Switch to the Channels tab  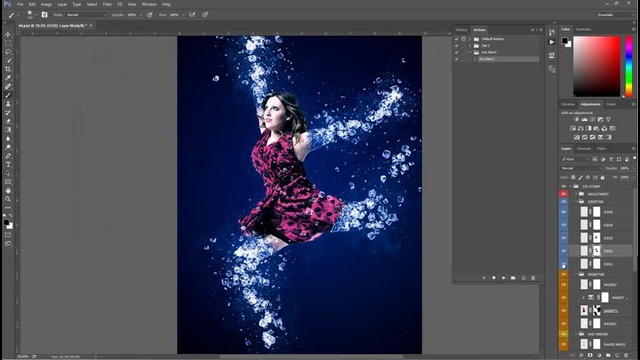click(584, 149)
